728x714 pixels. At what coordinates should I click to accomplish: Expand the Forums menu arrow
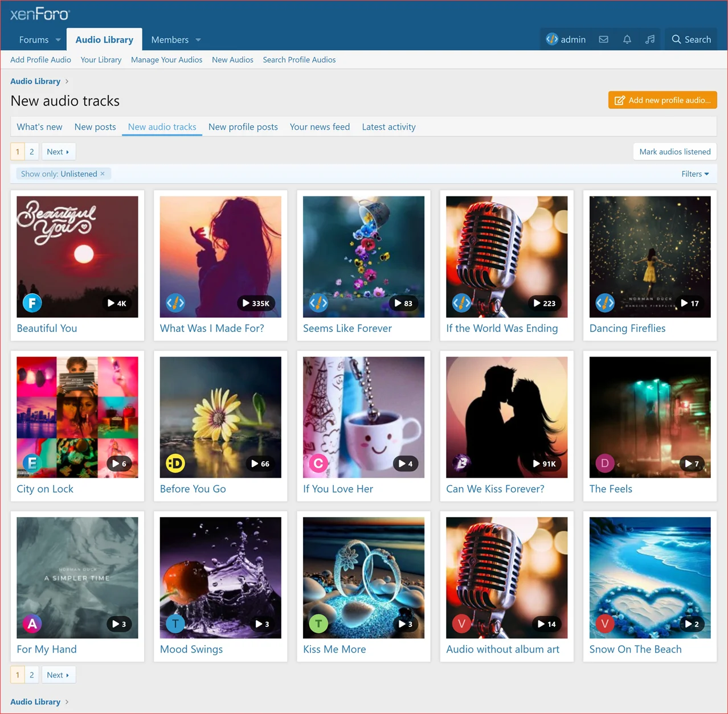tap(58, 40)
